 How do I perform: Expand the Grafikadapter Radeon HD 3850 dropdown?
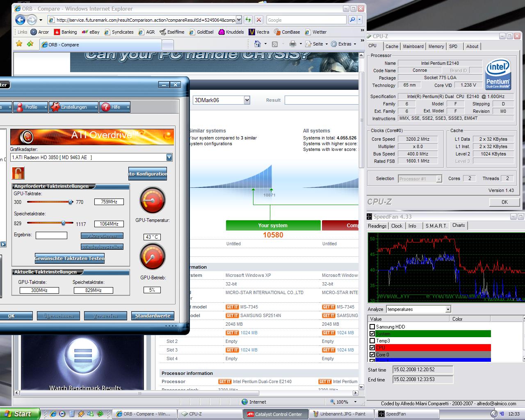[169, 157]
